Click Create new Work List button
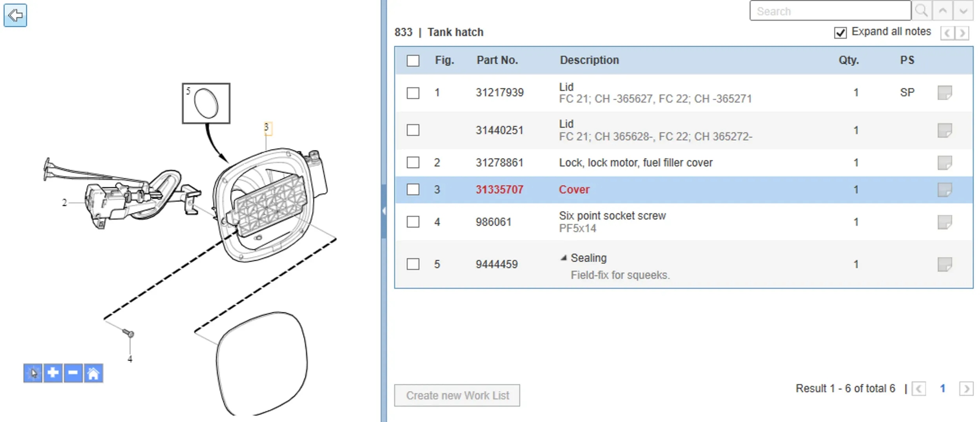Screen dimensions: 980x422 click(x=457, y=395)
